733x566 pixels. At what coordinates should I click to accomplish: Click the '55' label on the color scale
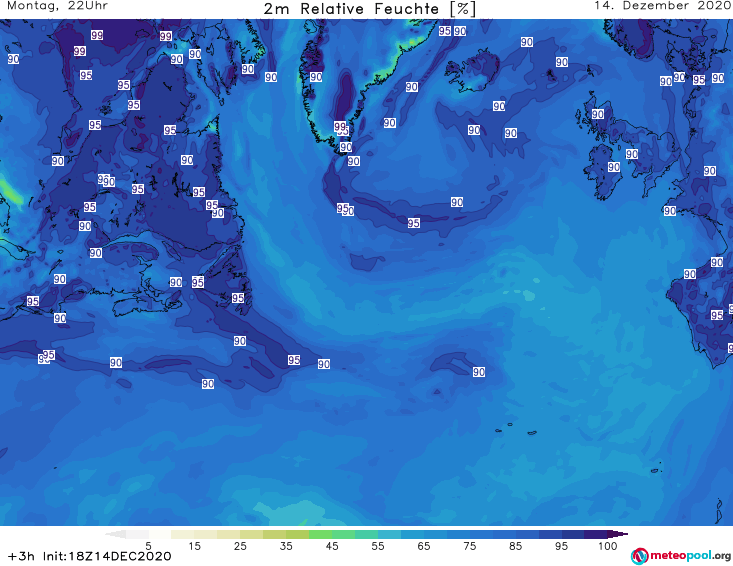click(x=378, y=546)
